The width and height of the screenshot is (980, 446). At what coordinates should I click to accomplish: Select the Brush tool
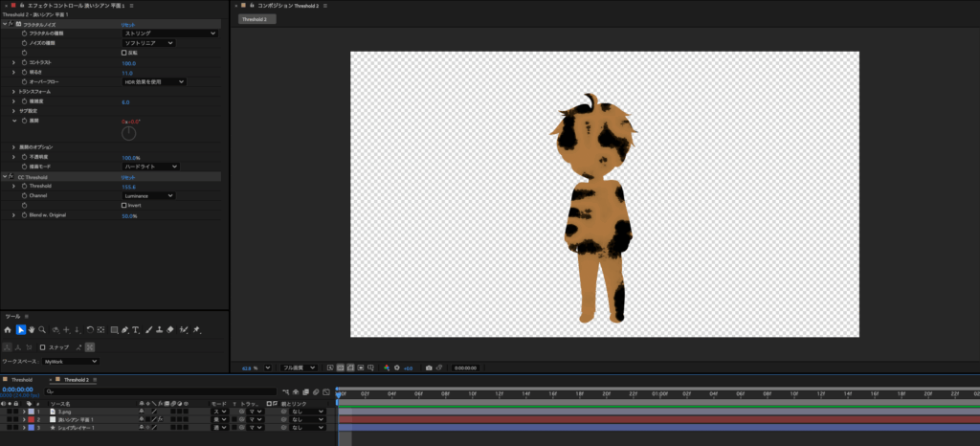tap(147, 329)
